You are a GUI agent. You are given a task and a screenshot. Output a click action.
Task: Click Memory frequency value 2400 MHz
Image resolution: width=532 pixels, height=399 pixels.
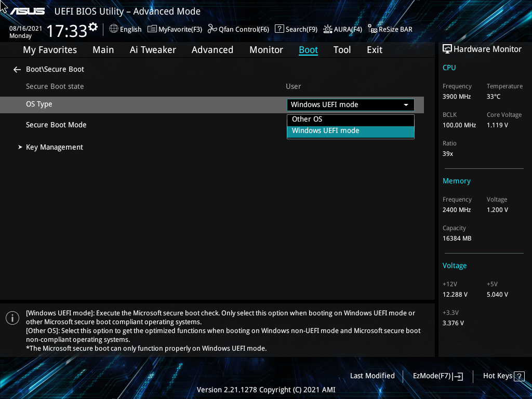pos(456,210)
